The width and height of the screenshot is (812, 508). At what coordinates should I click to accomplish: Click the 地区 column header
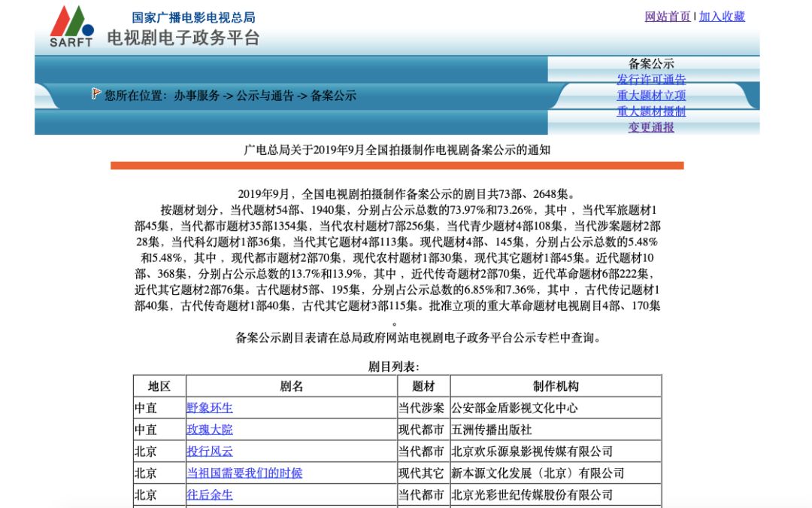click(x=159, y=386)
